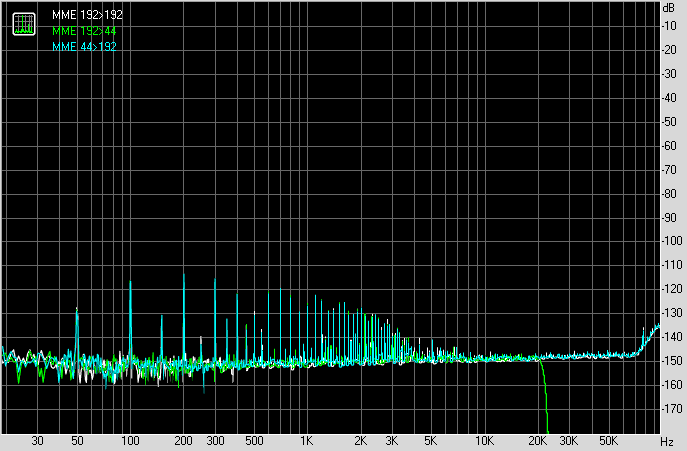Click the -30 dB axis label
The height and width of the screenshot is (451, 687).
670,74
